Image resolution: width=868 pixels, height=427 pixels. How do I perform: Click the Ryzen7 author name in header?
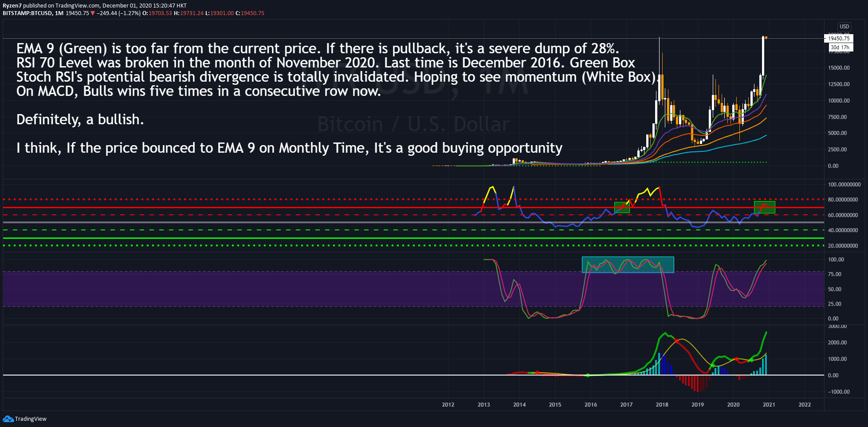point(12,6)
